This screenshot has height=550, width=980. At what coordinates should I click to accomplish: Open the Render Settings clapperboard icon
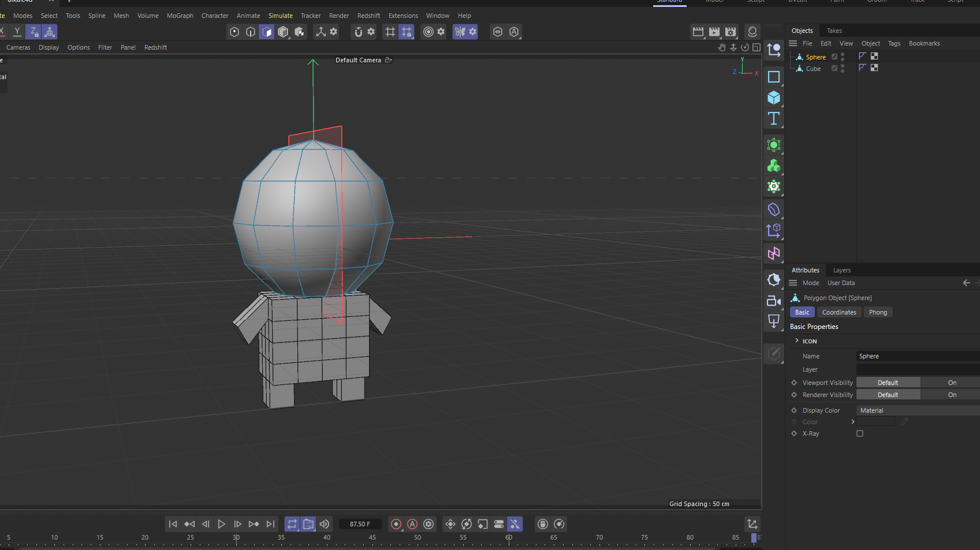click(731, 32)
